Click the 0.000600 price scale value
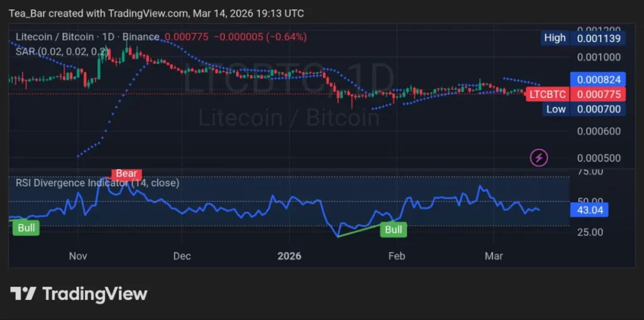The height and width of the screenshot is (320, 644). 599,131
